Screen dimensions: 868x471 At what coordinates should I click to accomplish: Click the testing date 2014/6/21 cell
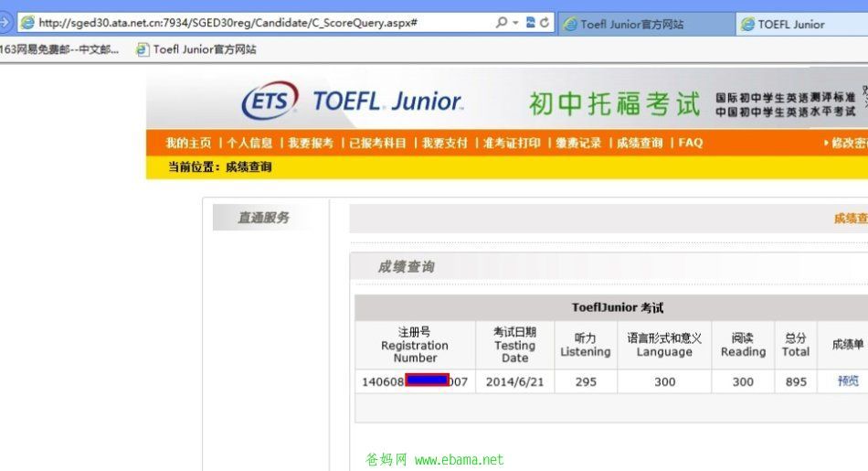[x=514, y=381]
